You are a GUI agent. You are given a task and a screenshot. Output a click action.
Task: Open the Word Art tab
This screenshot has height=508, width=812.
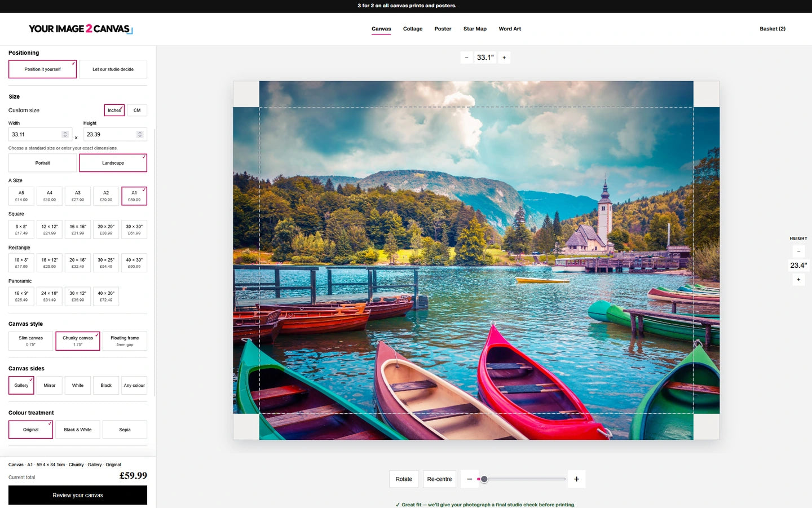(x=510, y=29)
